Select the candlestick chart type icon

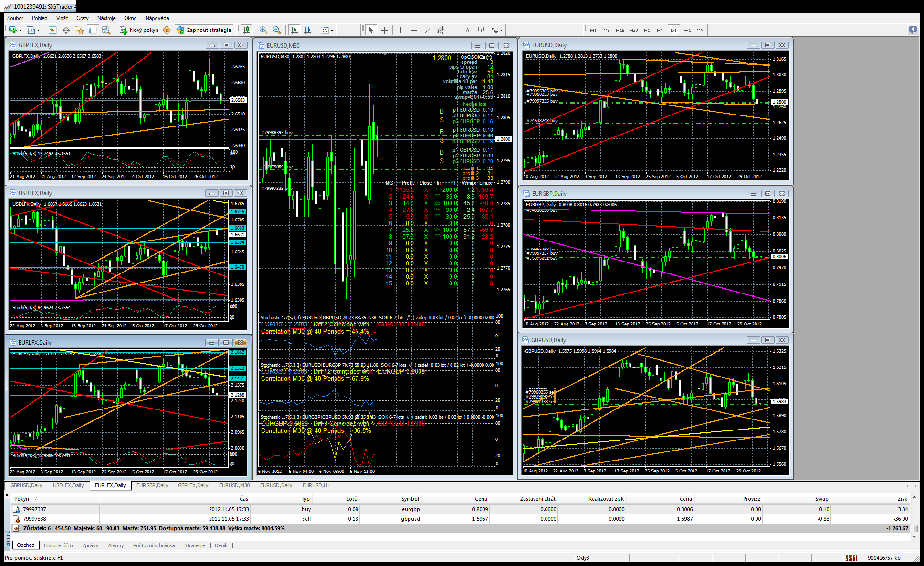pyautogui.click(x=247, y=30)
